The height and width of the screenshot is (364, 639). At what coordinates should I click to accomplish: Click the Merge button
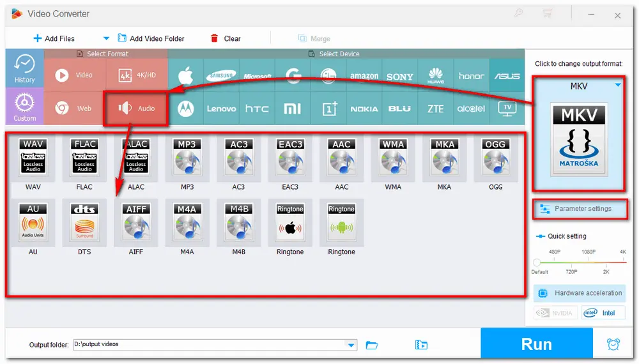[314, 38]
